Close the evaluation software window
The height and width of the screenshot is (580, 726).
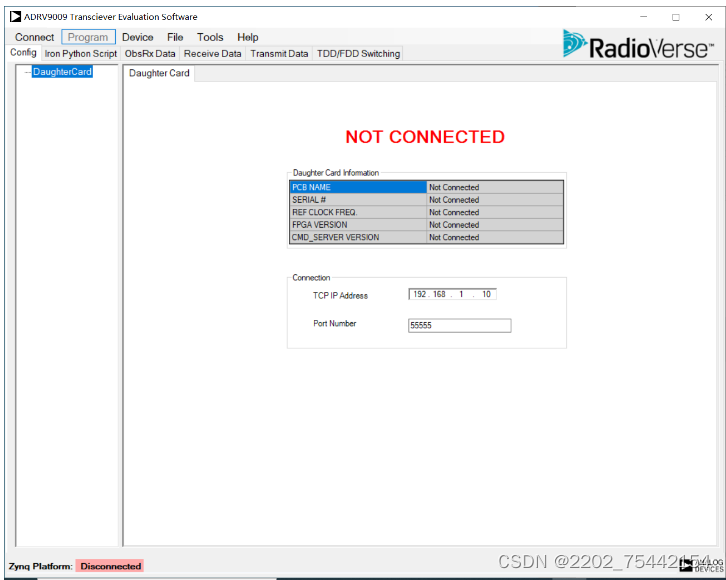click(708, 17)
